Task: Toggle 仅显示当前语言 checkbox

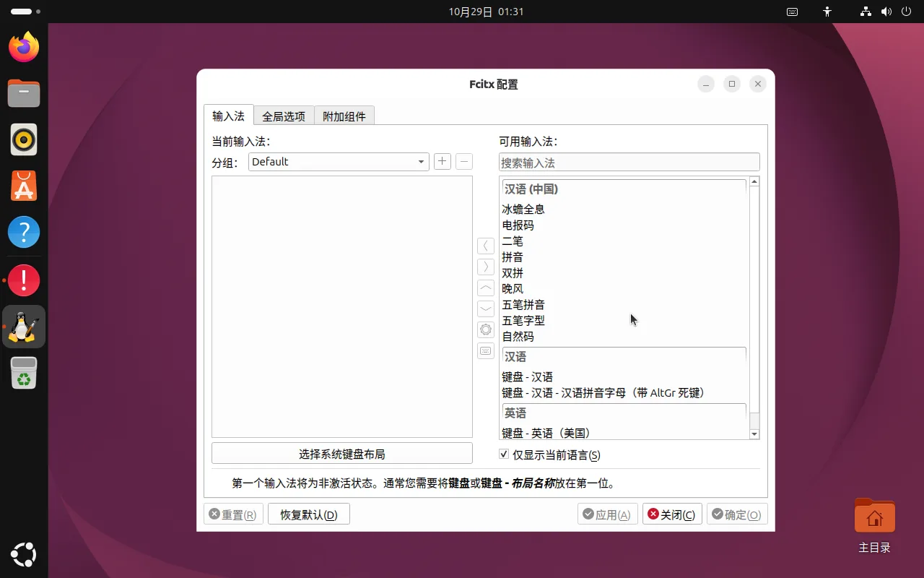Action: coord(504,454)
